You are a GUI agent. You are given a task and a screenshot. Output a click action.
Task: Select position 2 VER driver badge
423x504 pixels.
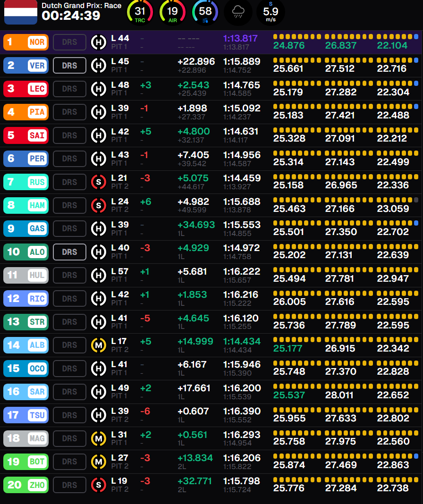26,66
